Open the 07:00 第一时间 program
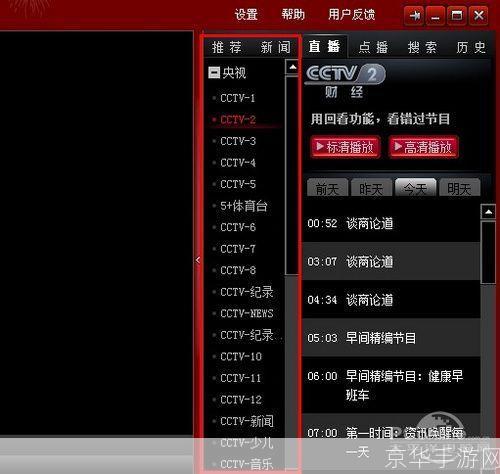Viewport: 500px width, 474px height. (391, 443)
